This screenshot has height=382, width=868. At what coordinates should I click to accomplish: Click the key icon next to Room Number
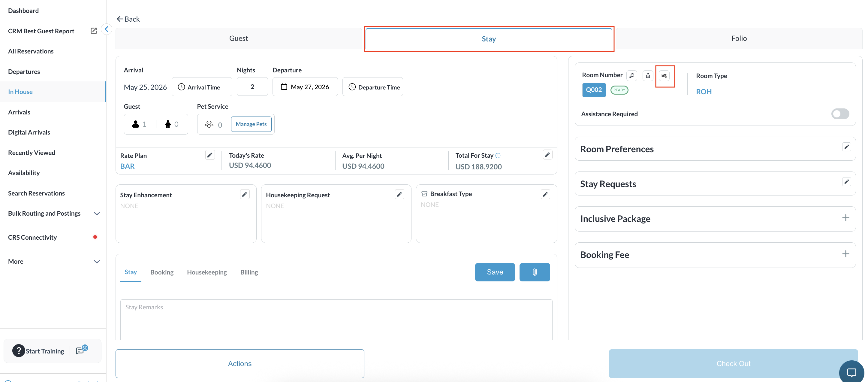(632, 75)
